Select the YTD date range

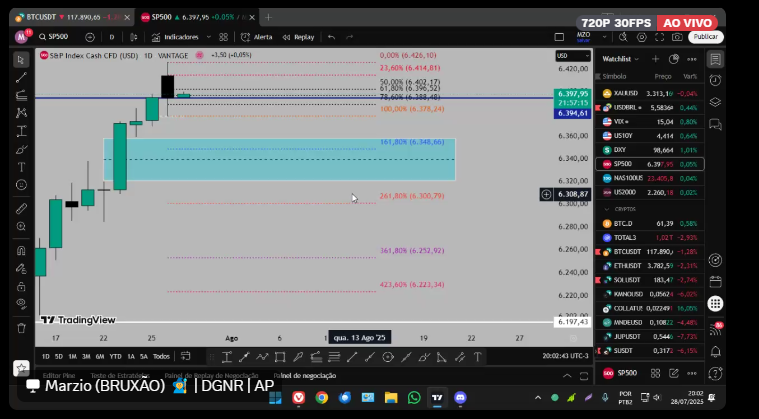(x=115, y=357)
